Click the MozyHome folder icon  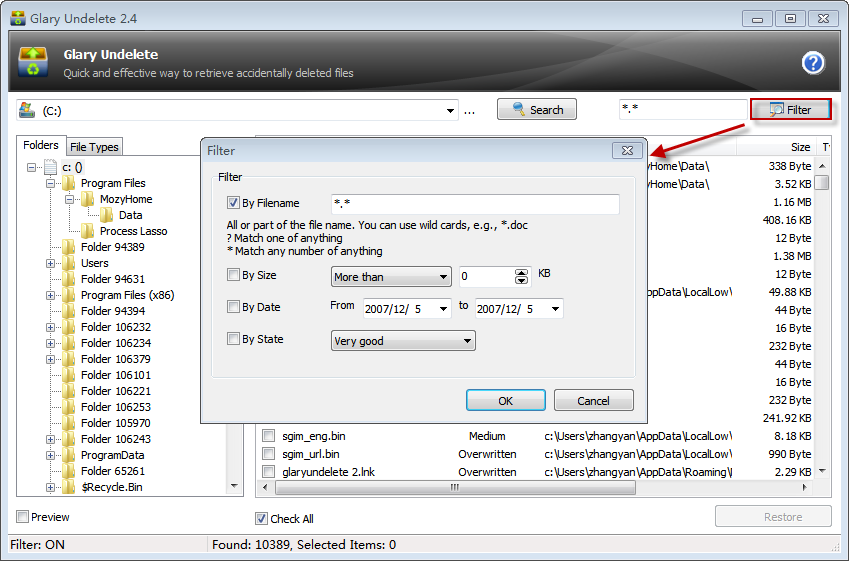[87, 199]
